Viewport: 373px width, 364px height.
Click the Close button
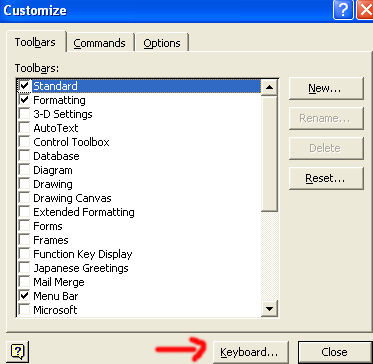334,352
